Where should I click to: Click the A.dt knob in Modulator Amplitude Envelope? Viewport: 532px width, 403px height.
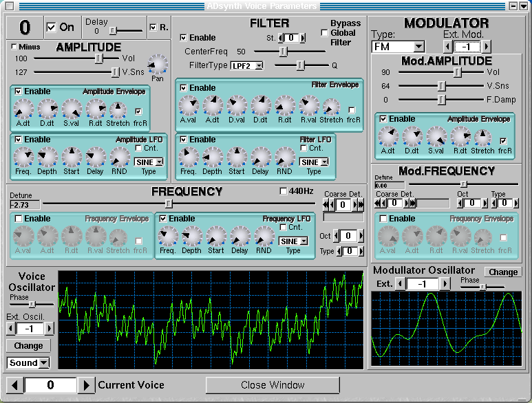[x=388, y=137]
